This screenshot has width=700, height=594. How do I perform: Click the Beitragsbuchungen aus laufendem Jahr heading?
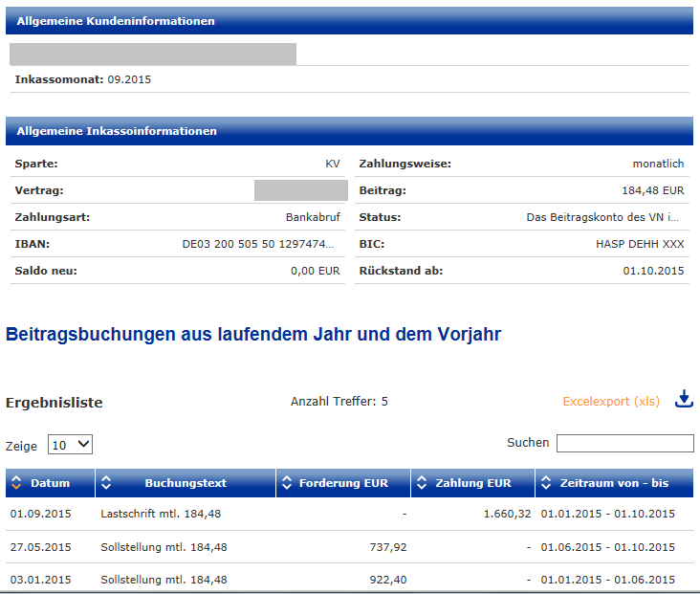tap(252, 335)
